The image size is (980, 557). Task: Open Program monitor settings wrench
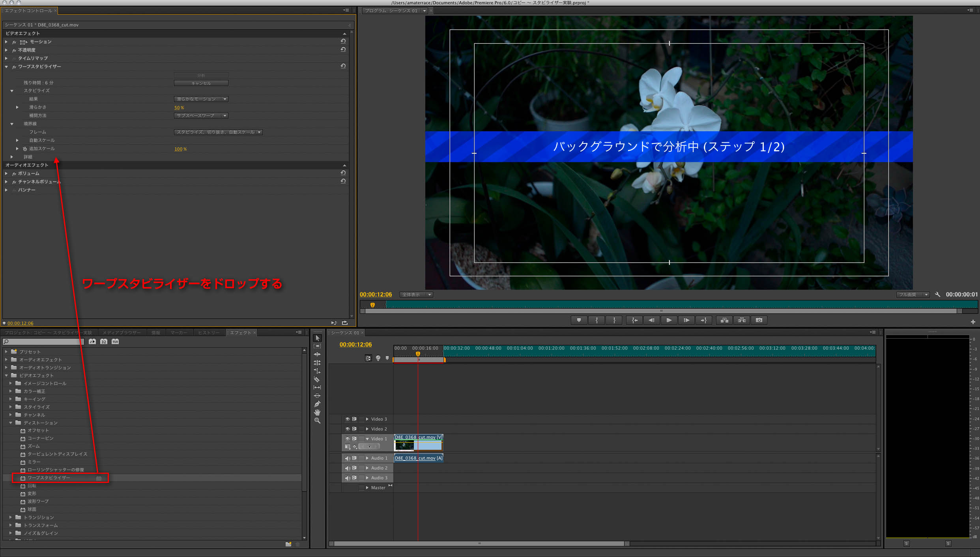click(938, 294)
